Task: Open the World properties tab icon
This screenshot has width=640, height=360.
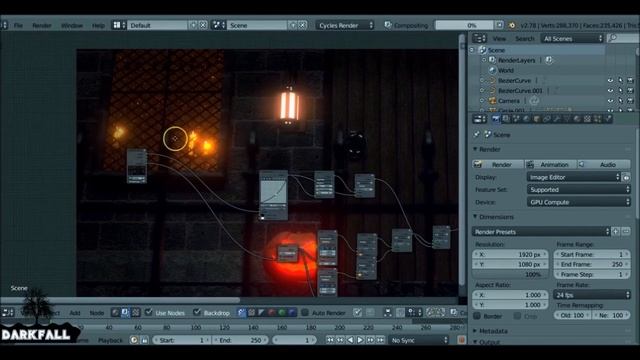Action: tap(527, 119)
